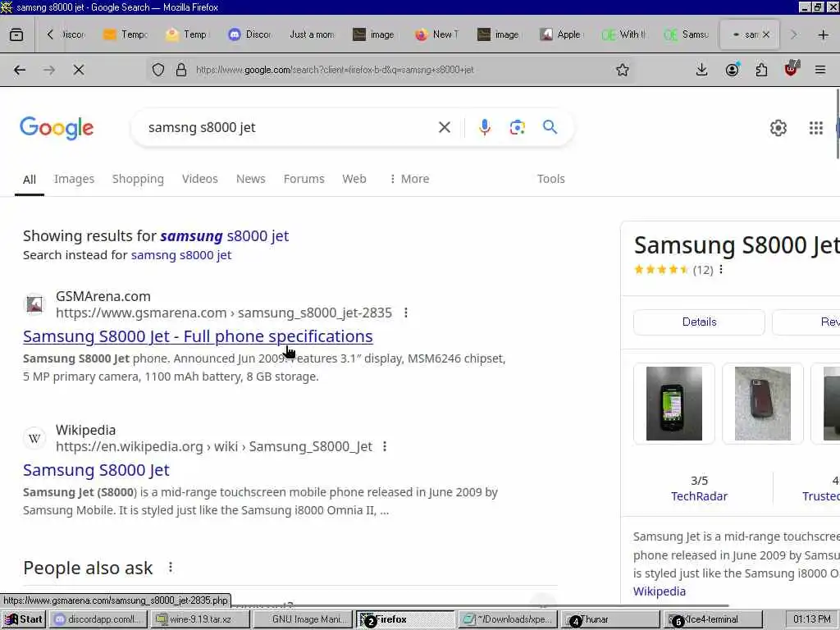This screenshot has height=630, width=840.
Task: Open the extensions puzzle icon
Action: [x=761, y=70]
